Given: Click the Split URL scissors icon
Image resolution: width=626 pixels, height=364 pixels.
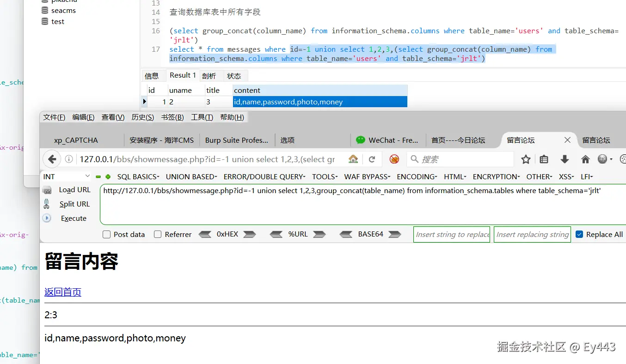Looking at the screenshot, I should pos(47,204).
